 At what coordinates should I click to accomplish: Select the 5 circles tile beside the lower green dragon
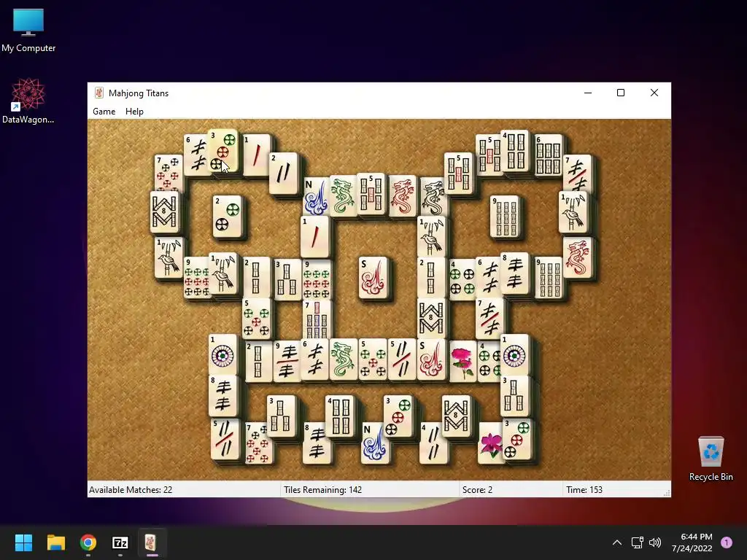[373, 359]
